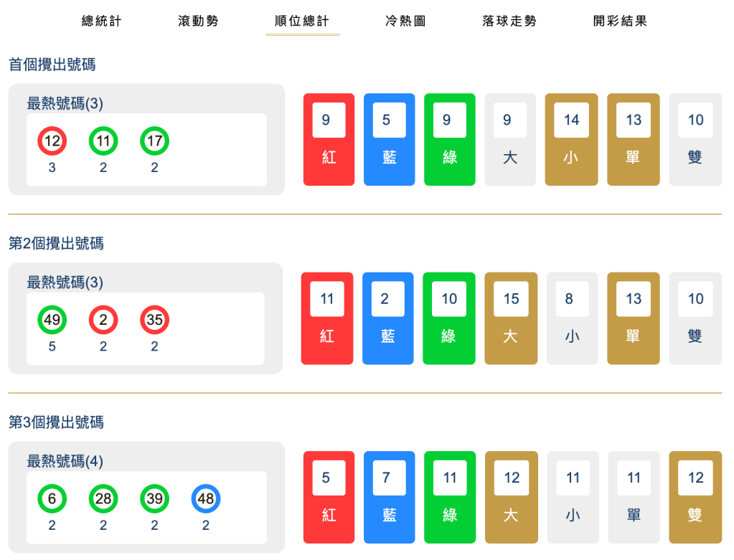Click the 大 card showing 15
Viewport: 734px width, 560px height.
point(510,318)
